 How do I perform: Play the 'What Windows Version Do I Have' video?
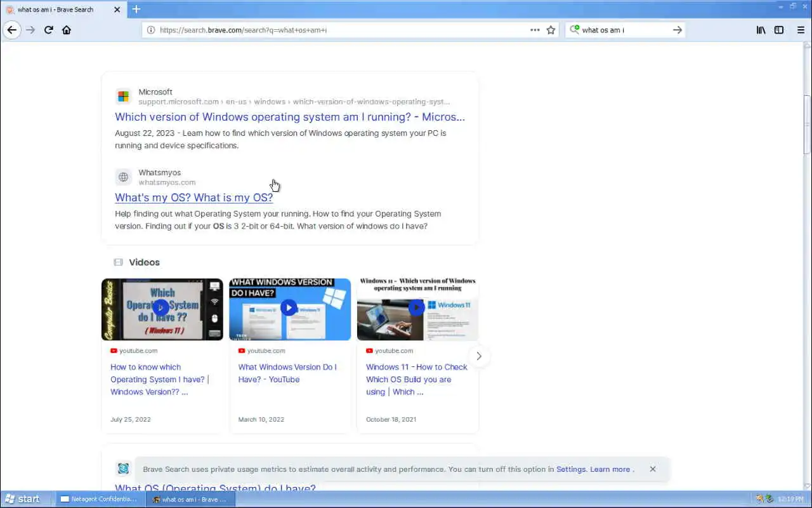pos(289,308)
